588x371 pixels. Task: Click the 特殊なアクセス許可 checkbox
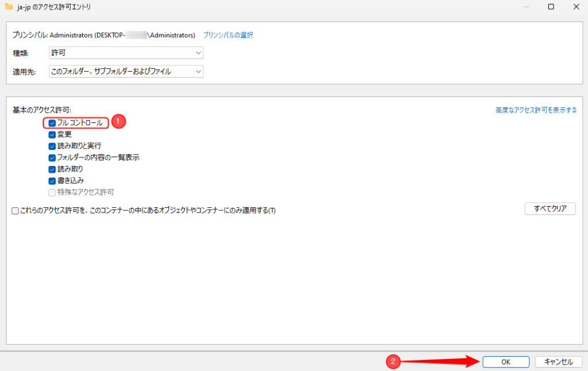(51, 192)
